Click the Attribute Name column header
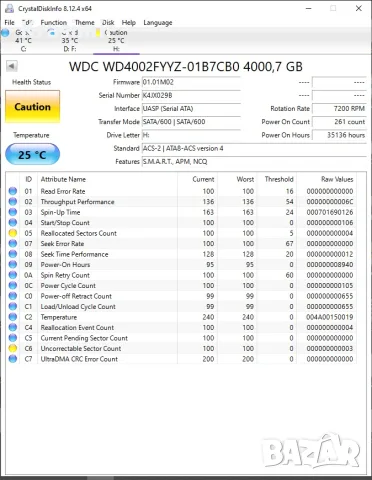The image size is (372, 480). [x=107, y=179]
